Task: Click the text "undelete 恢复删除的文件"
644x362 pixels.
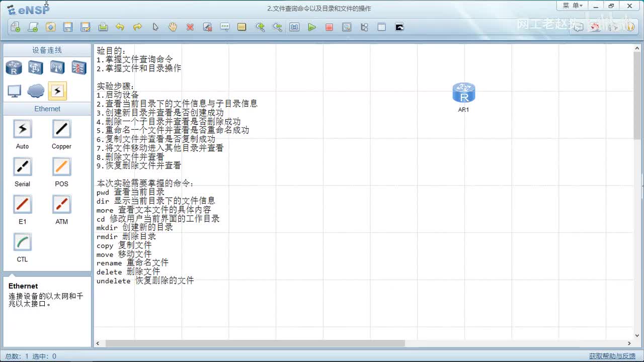Action: (x=145, y=281)
